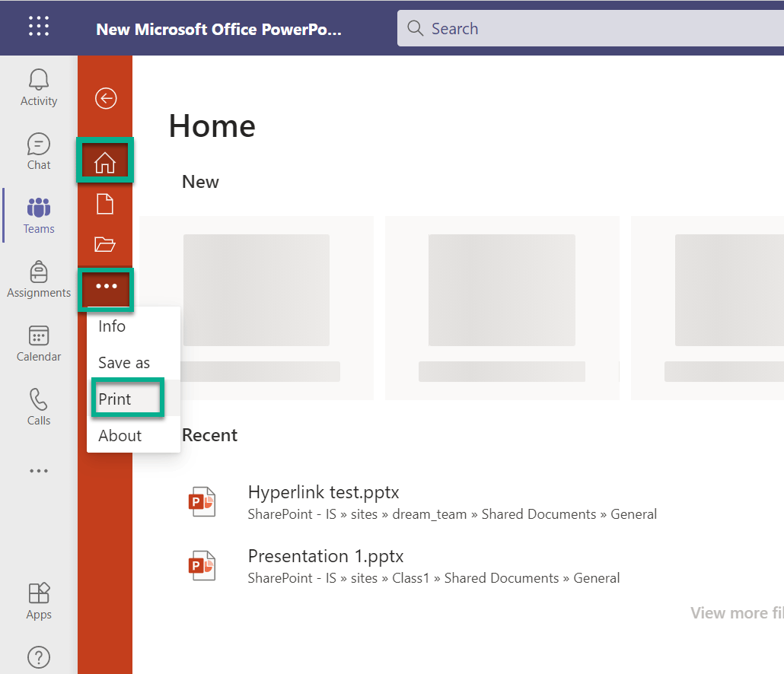
Task: Click the New Microsoft Office PowerPoint title
Action: [x=219, y=29]
